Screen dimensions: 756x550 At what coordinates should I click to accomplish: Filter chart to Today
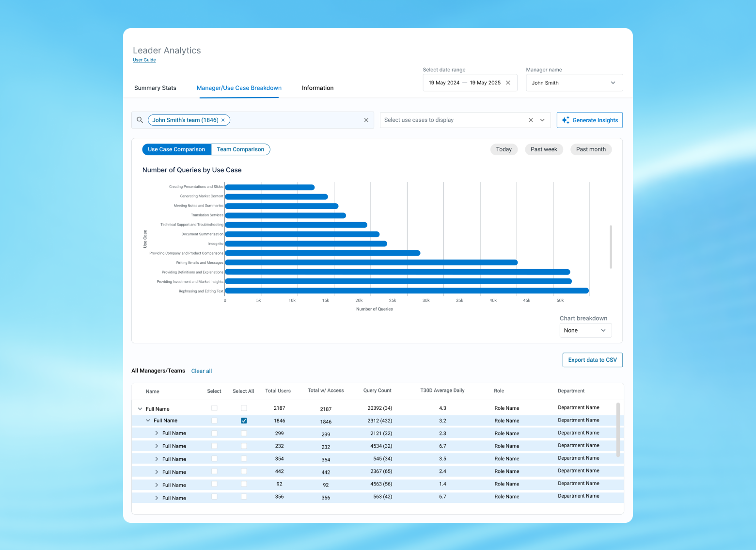tap(504, 149)
